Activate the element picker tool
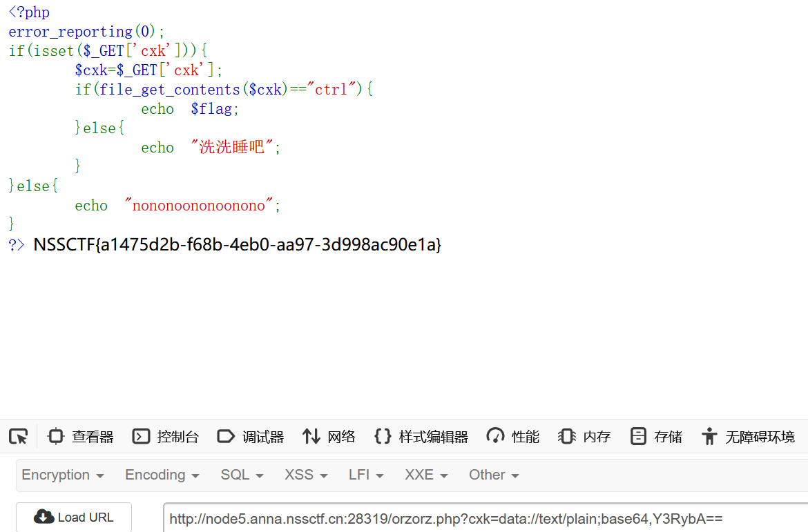 [18, 436]
